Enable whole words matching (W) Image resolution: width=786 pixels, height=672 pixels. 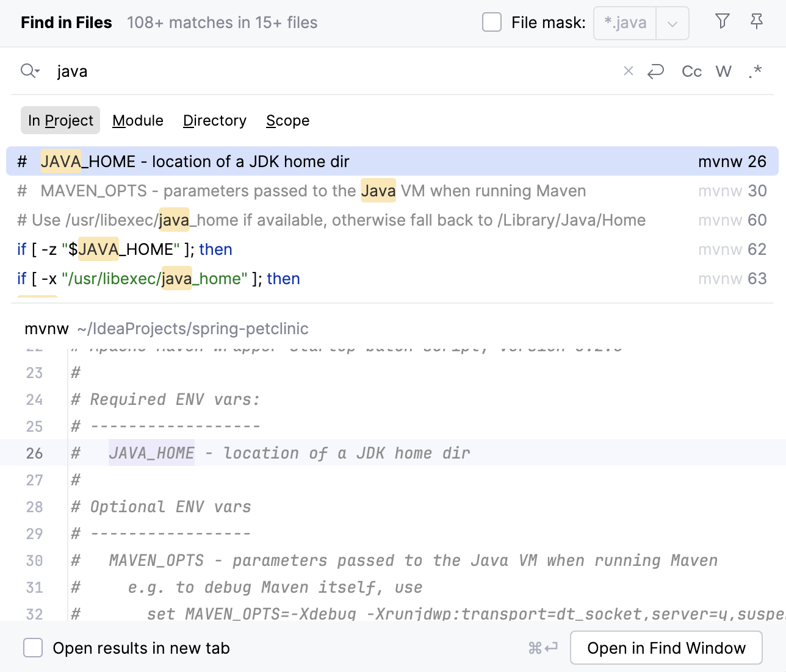723,71
